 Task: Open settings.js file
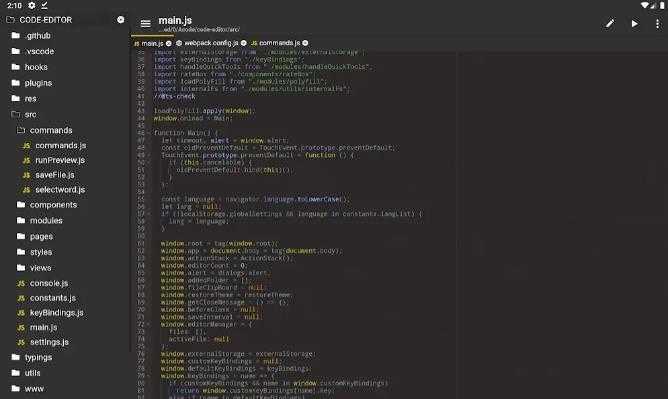point(49,342)
